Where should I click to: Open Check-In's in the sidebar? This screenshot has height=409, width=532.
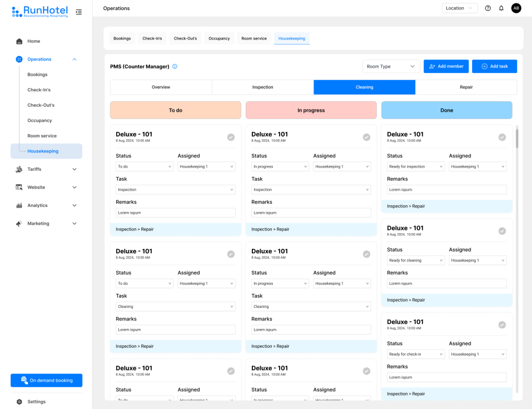point(39,90)
